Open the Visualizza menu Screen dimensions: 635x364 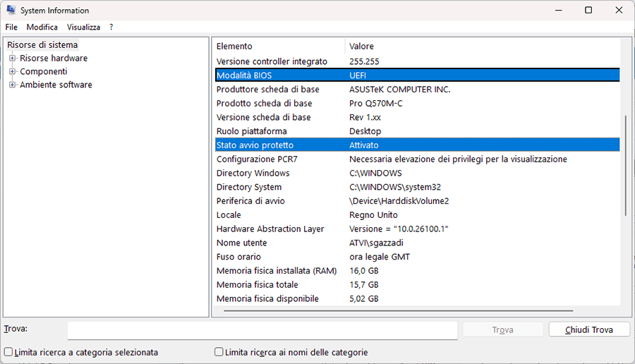point(83,27)
